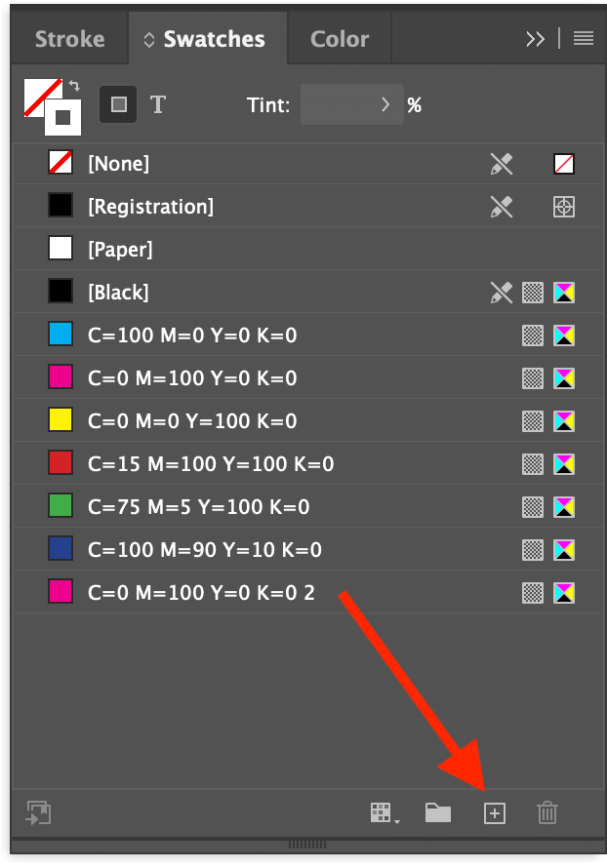Select formatting affects container
This screenshot has height=868, width=607.
click(x=118, y=104)
